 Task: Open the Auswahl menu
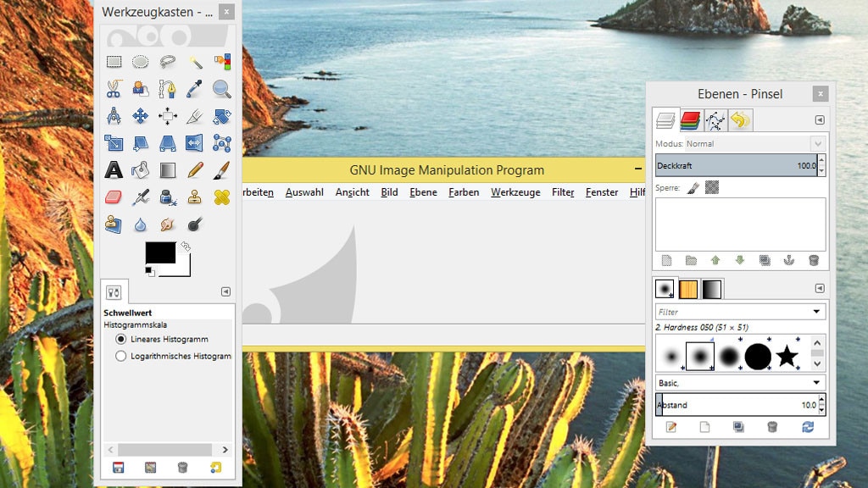pyautogui.click(x=304, y=192)
